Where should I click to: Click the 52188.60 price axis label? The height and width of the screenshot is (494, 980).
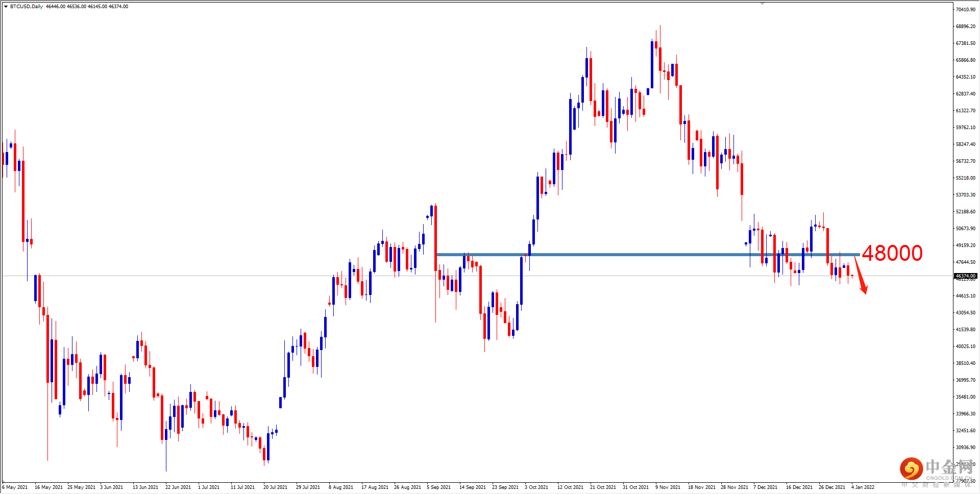pyautogui.click(x=966, y=212)
